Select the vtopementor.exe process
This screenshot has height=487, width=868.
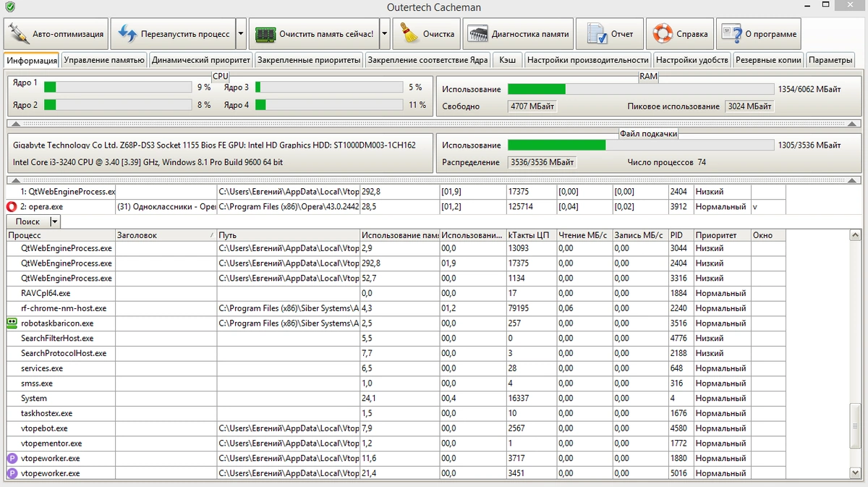(396, 443)
